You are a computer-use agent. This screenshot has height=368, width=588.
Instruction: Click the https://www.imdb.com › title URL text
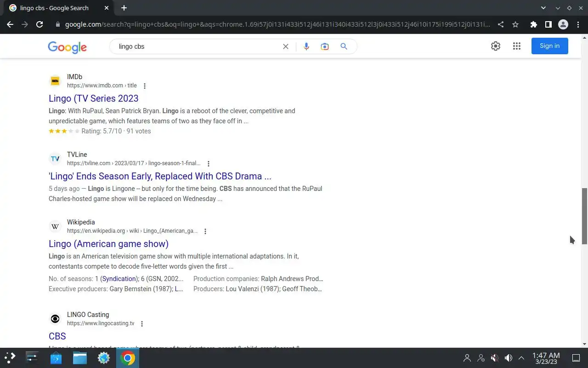(x=102, y=86)
